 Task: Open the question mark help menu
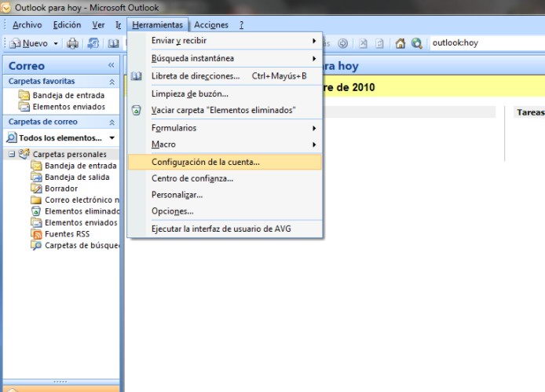[241, 25]
